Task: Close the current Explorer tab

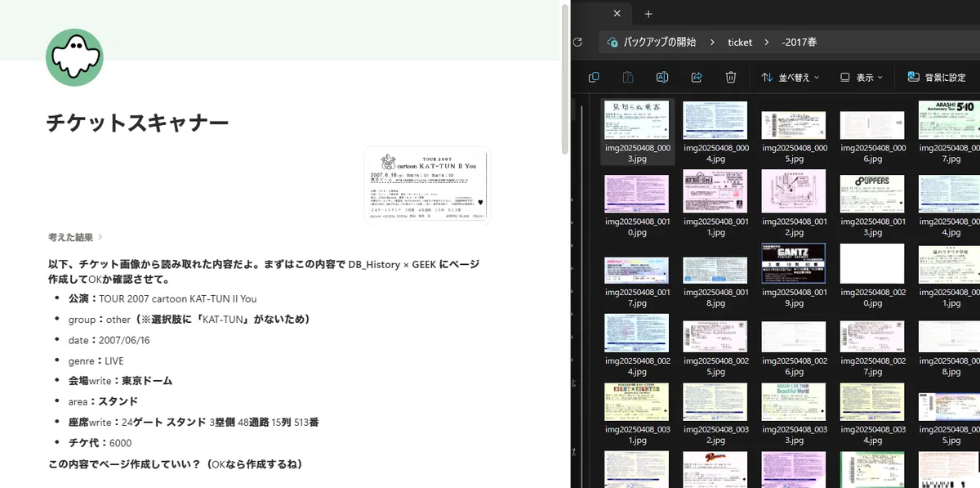Action: coord(617,14)
